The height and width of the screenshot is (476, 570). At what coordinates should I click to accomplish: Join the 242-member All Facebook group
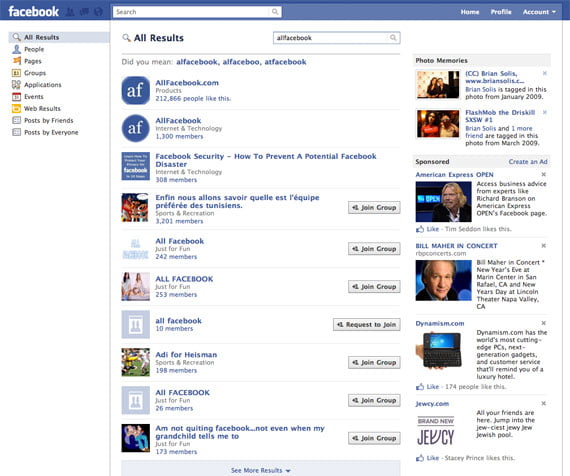pos(374,249)
